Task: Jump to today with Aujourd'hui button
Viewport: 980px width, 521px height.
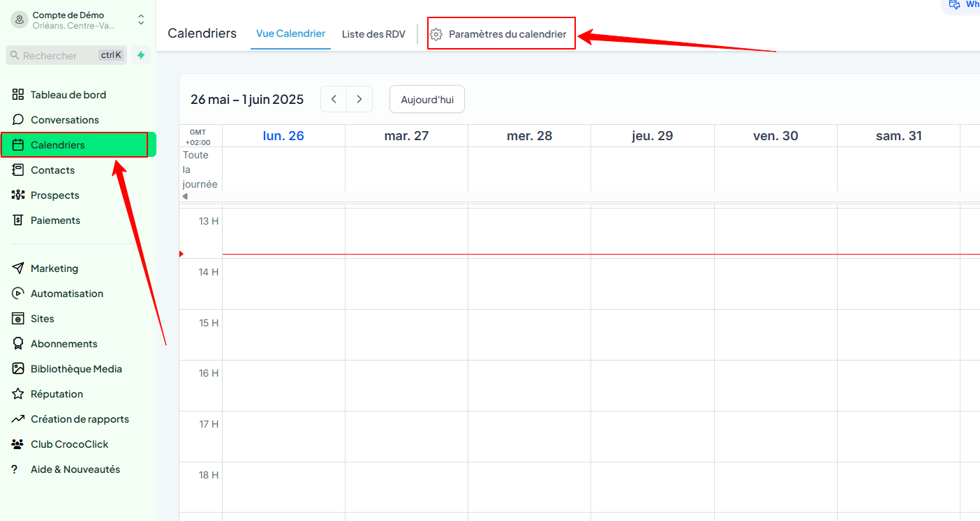Action: tap(427, 99)
